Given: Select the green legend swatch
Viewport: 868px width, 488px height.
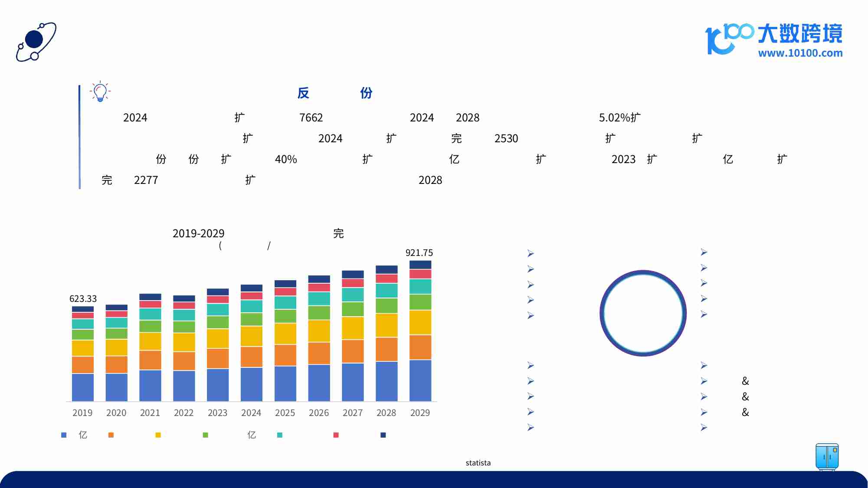Looking at the screenshot, I should click(206, 435).
